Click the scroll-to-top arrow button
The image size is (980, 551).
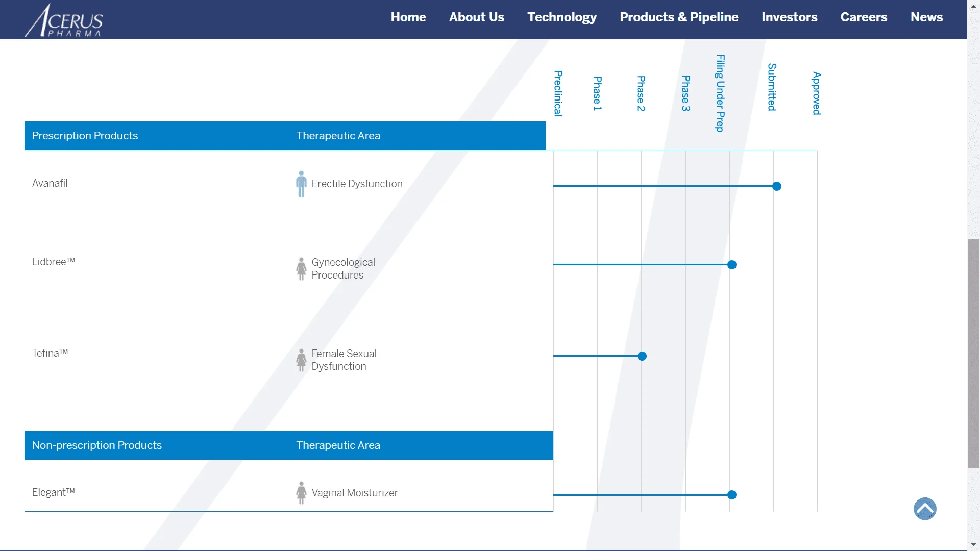click(925, 509)
